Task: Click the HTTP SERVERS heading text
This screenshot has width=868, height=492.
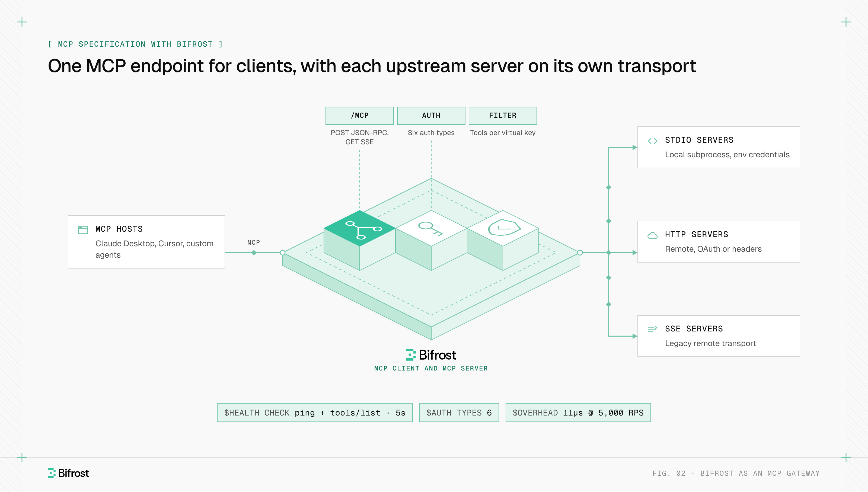Action: pos(696,235)
